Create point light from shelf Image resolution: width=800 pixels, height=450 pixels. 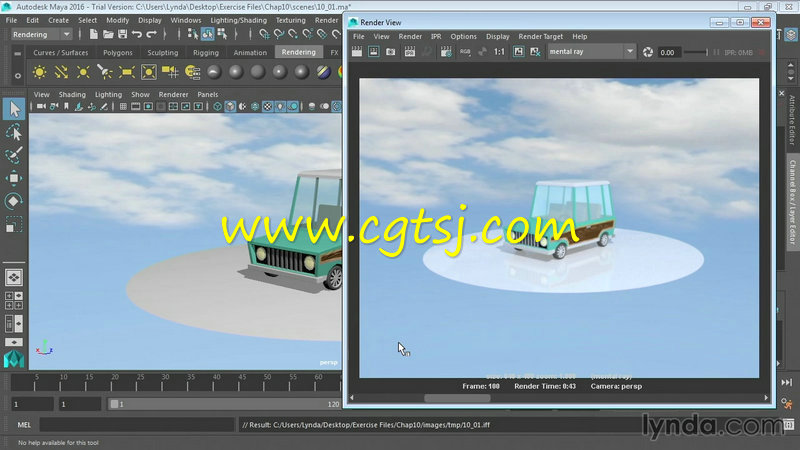coord(83,72)
